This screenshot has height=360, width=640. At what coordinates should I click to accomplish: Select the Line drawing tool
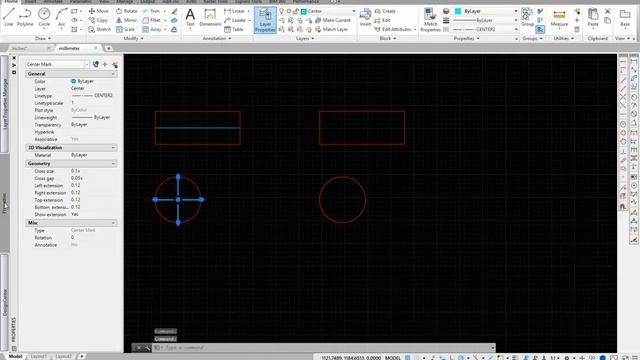(x=9, y=17)
